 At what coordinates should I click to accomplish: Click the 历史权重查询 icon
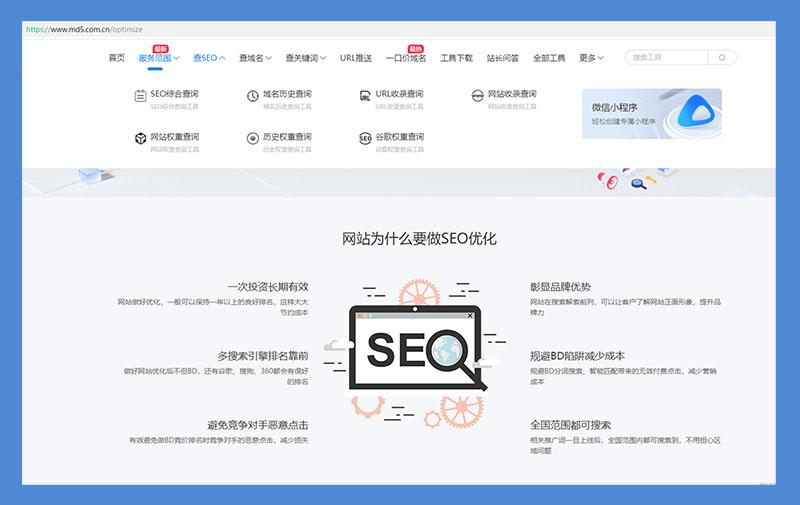coord(253,139)
